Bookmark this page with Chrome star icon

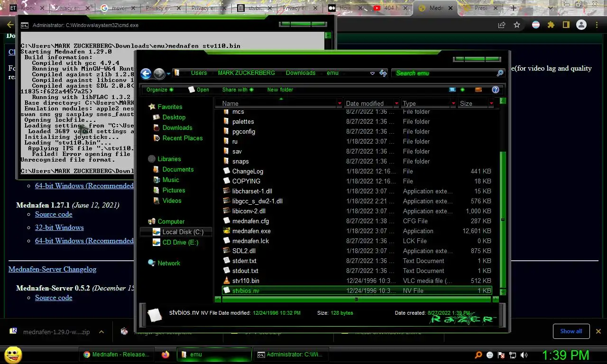[516, 25]
